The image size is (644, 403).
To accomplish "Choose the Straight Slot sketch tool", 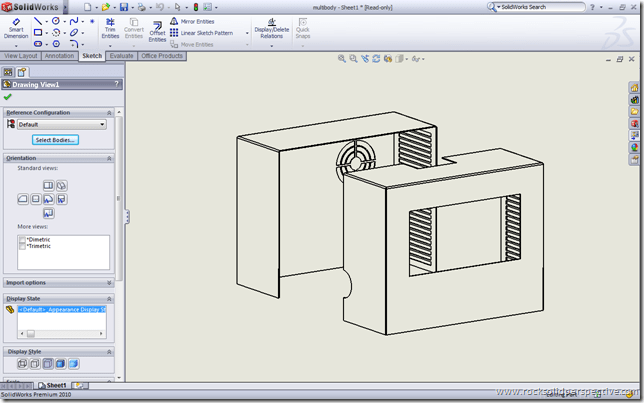I will tap(38, 44).
